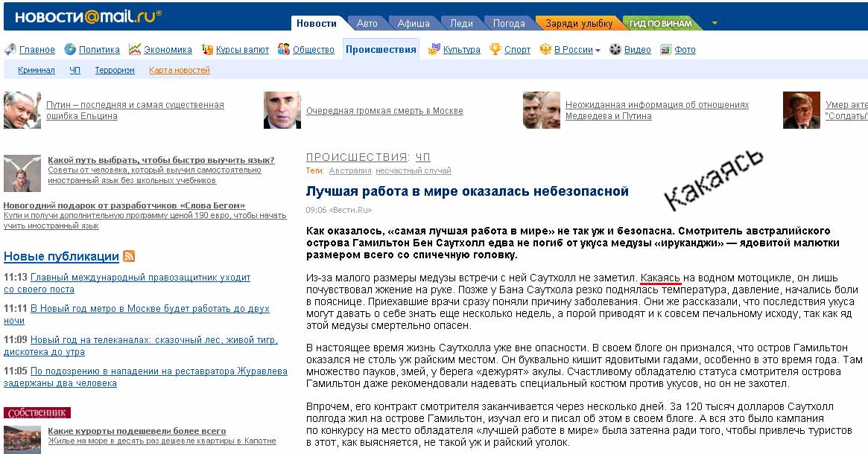Click the Новости@mail.ru logo
Viewport: 868px width, 454px height.
[x=88, y=16]
